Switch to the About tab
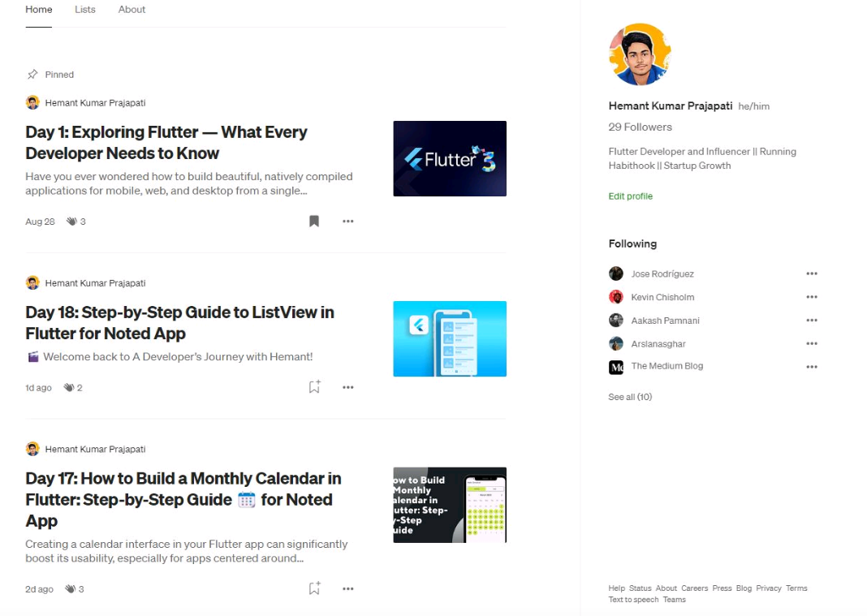867x616 pixels. [132, 10]
